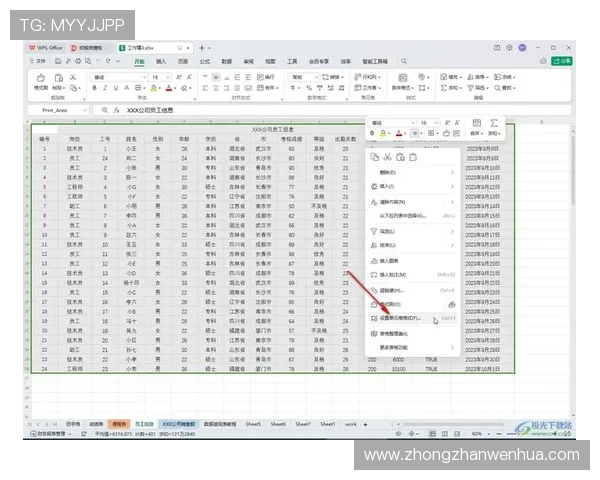Click the Filter (筛选) ribbon button
This screenshot has width=600, height=480.
click(478, 88)
